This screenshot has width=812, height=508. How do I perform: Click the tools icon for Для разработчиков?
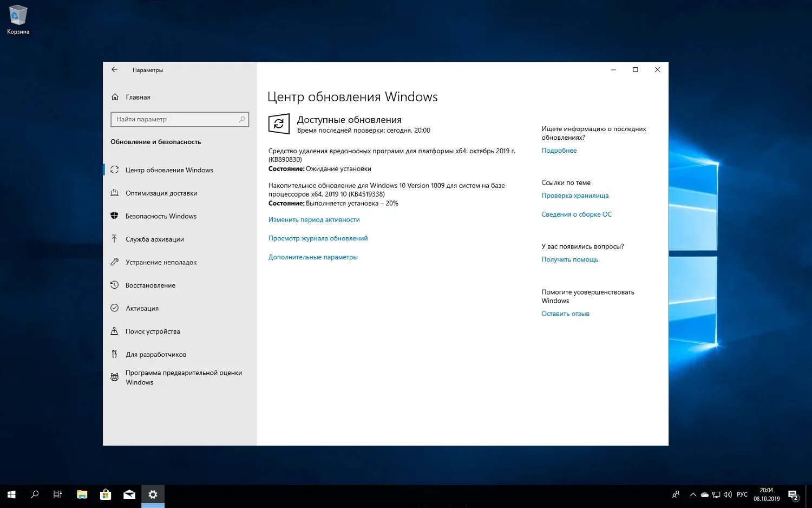114,354
